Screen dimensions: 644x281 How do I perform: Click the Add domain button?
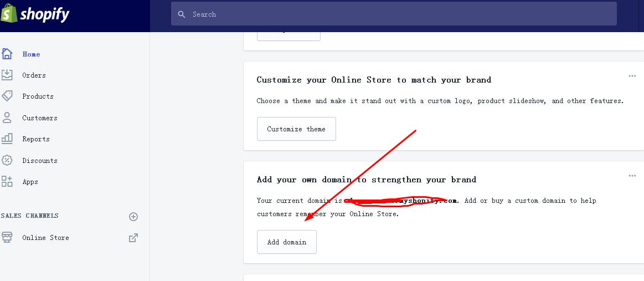pos(287,242)
